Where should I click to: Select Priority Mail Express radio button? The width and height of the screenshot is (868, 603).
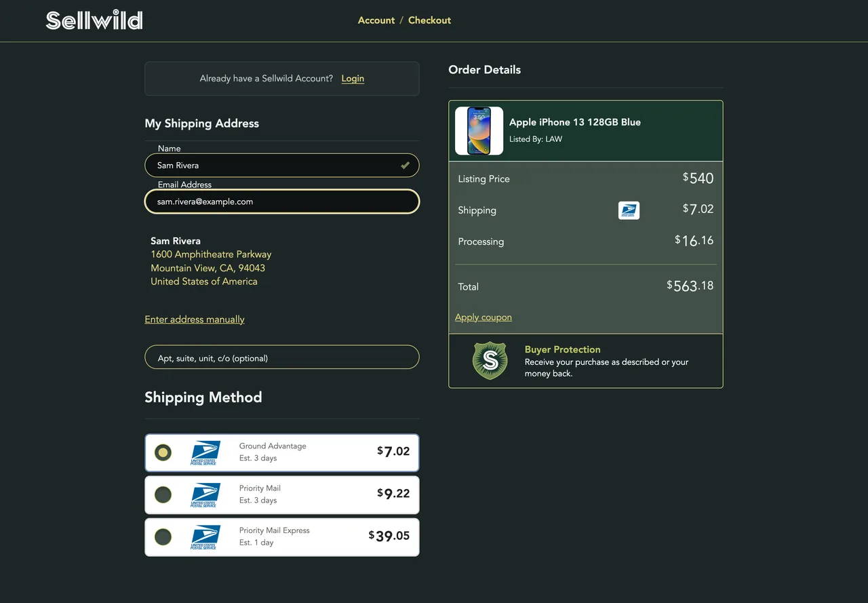163,537
